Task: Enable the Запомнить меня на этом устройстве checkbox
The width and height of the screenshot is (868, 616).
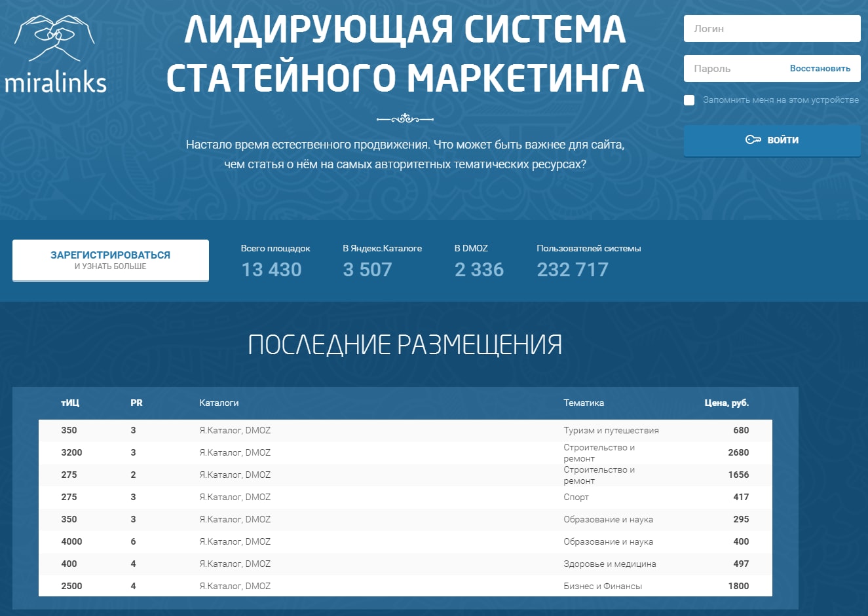Action: click(x=689, y=100)
